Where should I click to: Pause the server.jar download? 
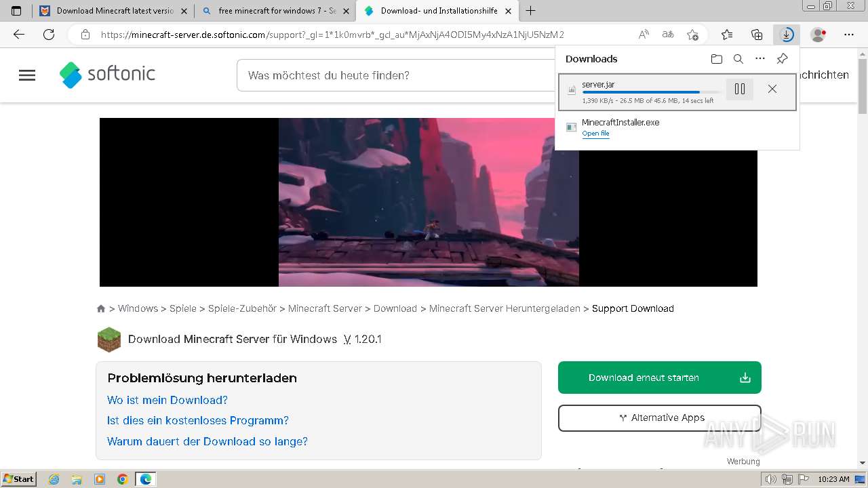(740, 89)
